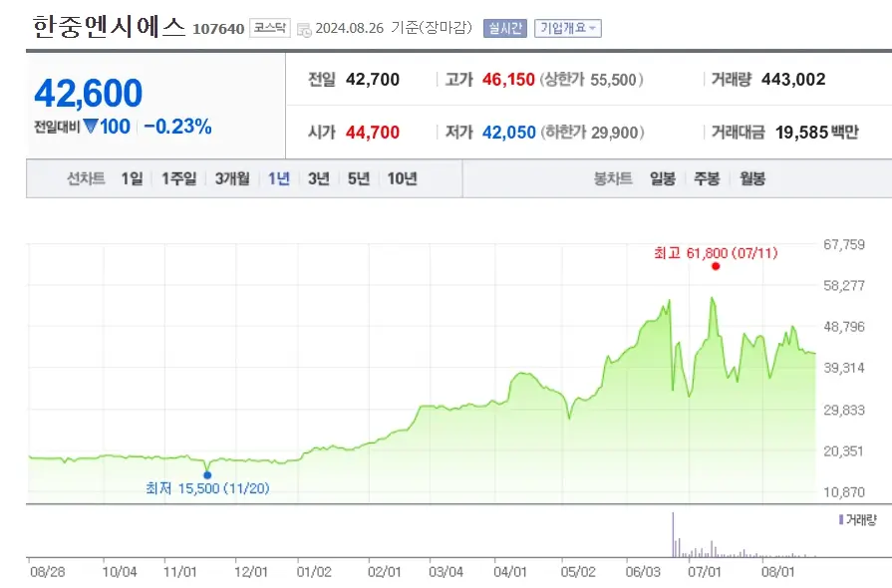Select the 1일 one-day chart period
This screenshot has height=588, width=892.
[x=129, y=179]
